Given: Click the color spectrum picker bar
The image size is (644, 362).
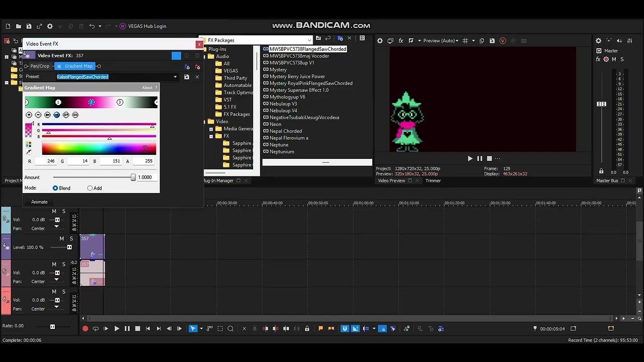Looking at the screenshot, I should [99, 148].
